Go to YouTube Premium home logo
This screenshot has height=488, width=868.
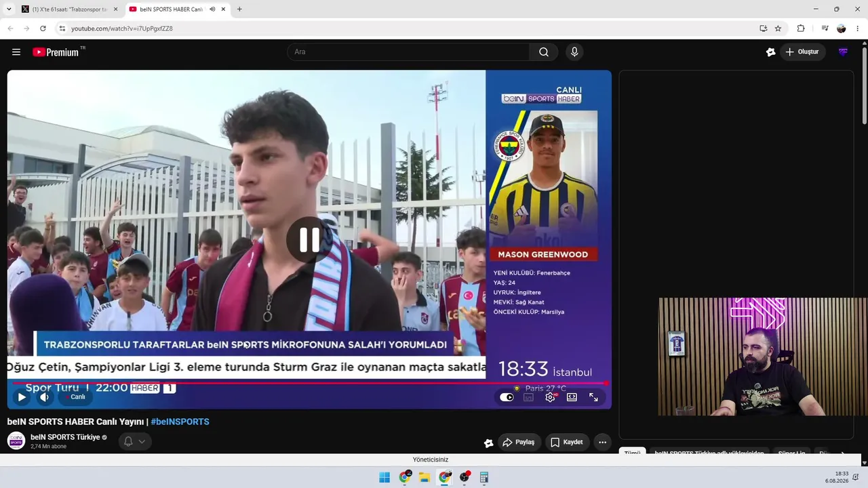56,52
